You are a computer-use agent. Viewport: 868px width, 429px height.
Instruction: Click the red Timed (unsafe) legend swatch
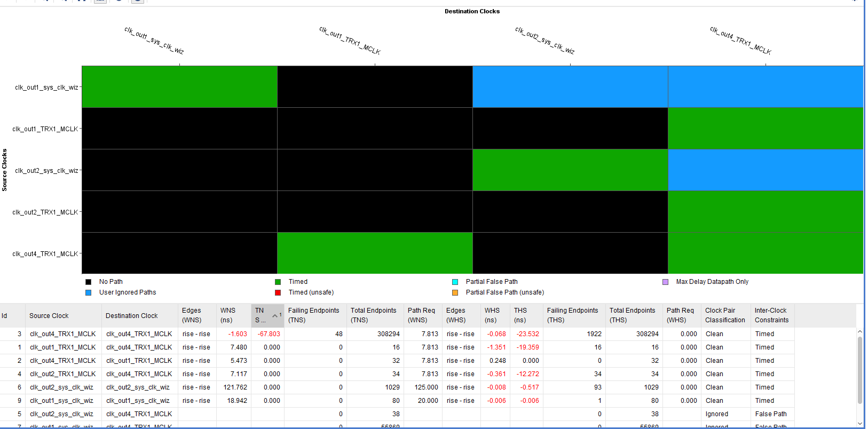point(278,292)
